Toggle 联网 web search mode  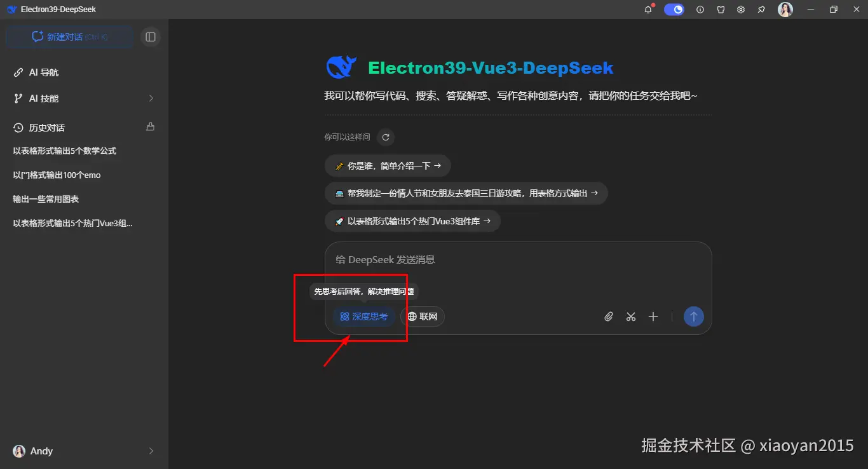click(423, 316)
